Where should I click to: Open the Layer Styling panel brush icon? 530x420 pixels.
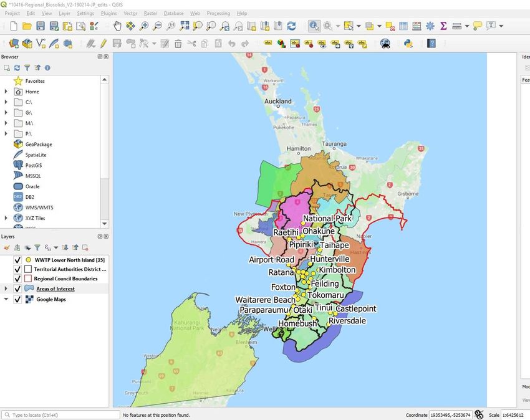(x=6, y=247)
